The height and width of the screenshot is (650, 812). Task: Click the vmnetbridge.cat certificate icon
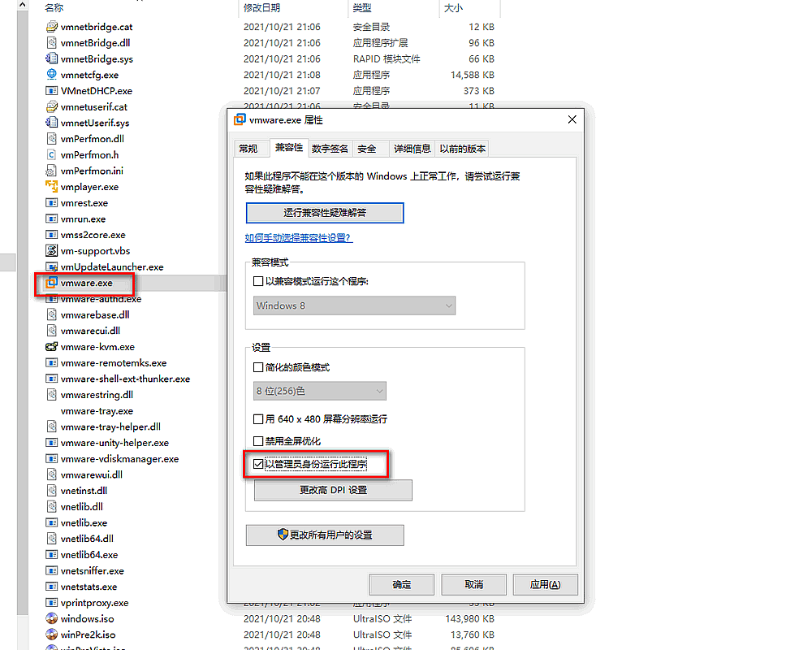coord(53,27)
